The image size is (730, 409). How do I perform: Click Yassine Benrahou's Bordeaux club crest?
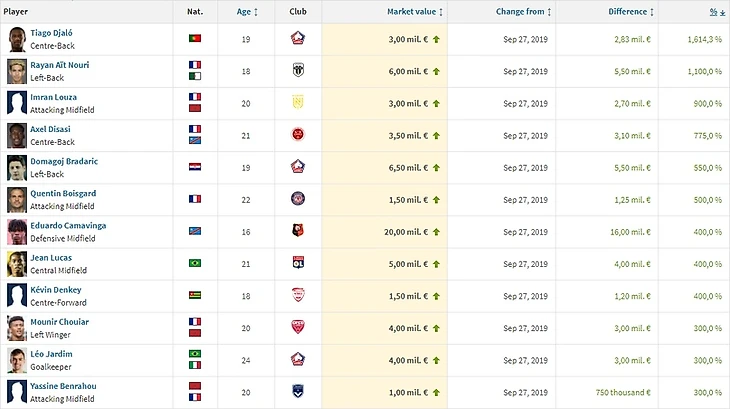pyautogui.click(x=297, y=391)
